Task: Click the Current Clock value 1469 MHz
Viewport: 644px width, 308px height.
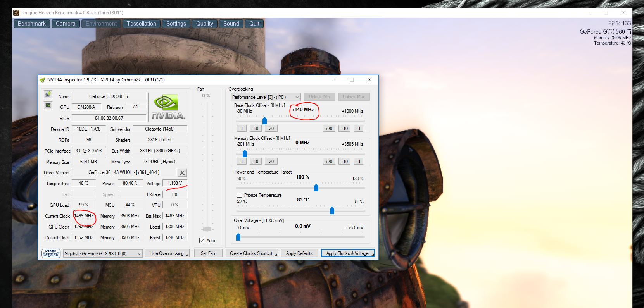Action: [84, 216]
